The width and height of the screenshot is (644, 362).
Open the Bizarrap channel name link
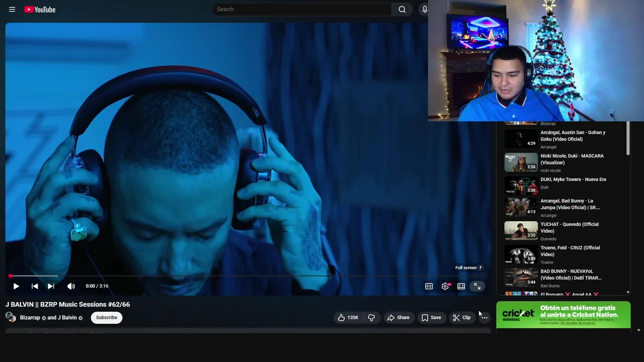[30, 317]
